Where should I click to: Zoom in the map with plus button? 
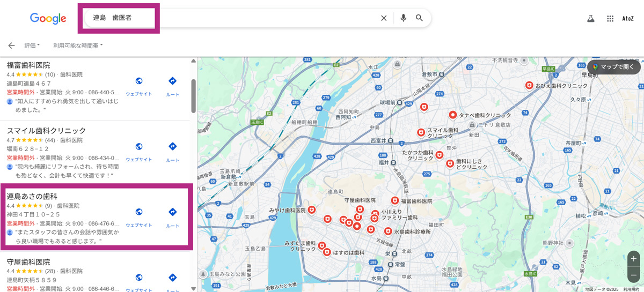pos(634,259)
